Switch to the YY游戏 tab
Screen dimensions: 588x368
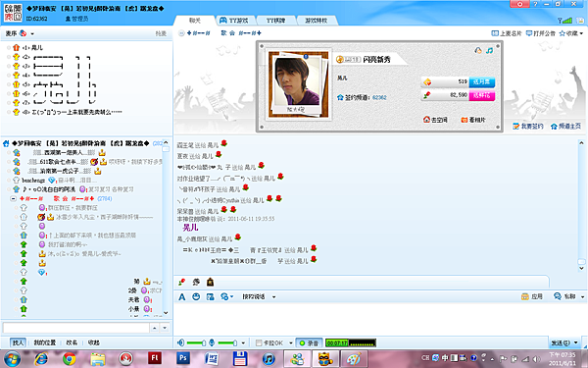pos(234,21)
